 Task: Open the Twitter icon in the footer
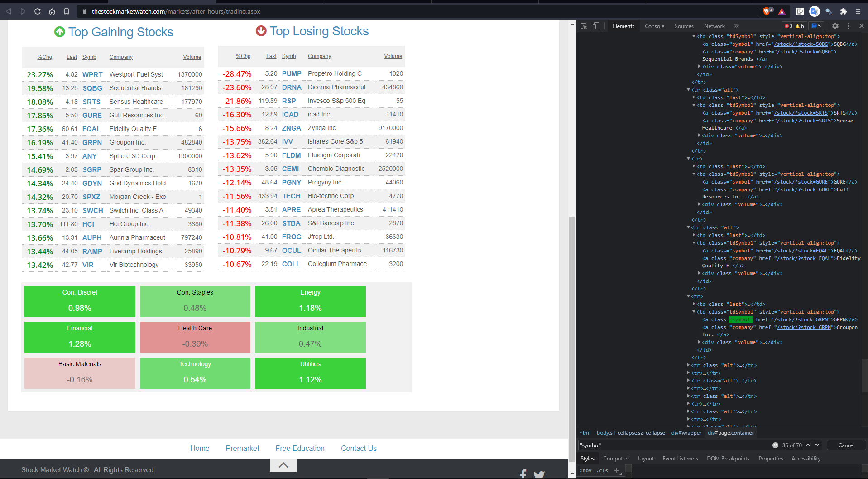pos(539,474)
